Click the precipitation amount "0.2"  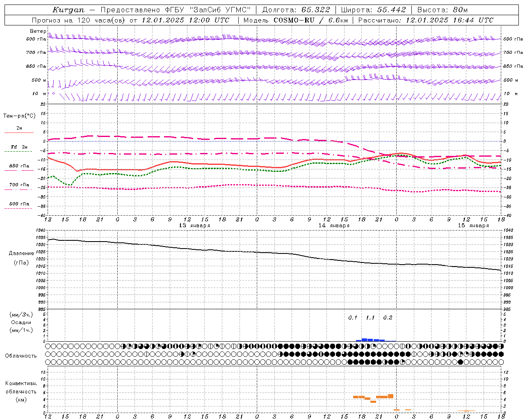click(388, 318)
